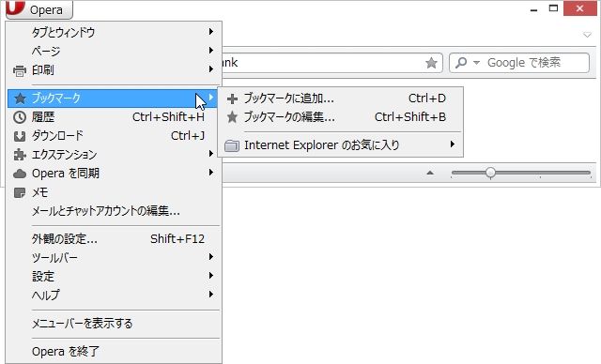601x364 pixels.
Task: Click the Opera menu button
Action: click(x=39, y=9)
